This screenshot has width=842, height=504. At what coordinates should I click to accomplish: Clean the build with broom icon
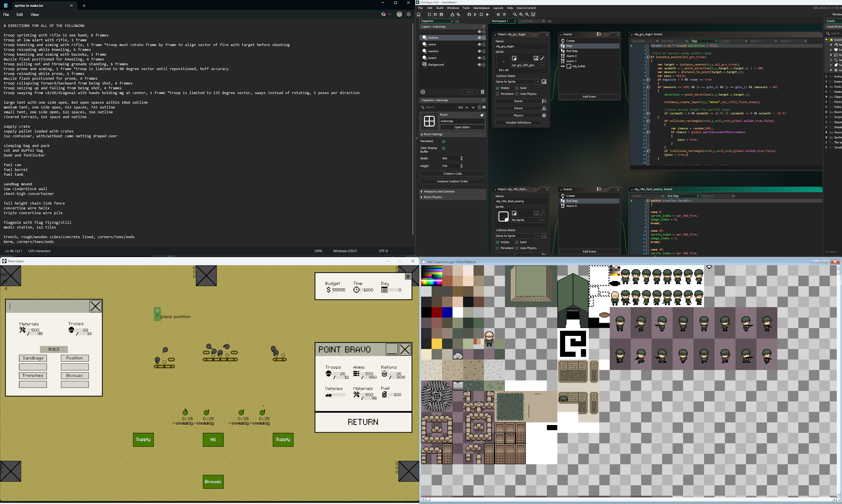pyautogui.click(x=487, y=15)
